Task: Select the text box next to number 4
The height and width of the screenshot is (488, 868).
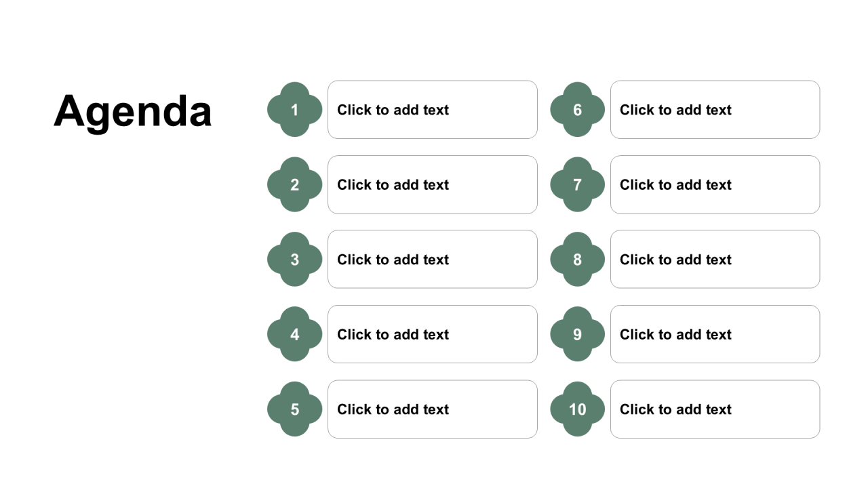Action: [433, 334]
